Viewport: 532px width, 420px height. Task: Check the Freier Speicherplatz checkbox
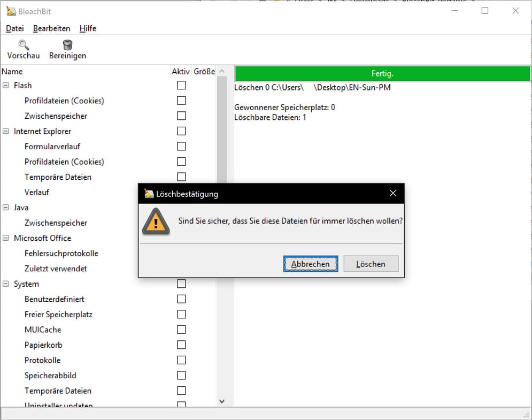click(x=181, y=314)
